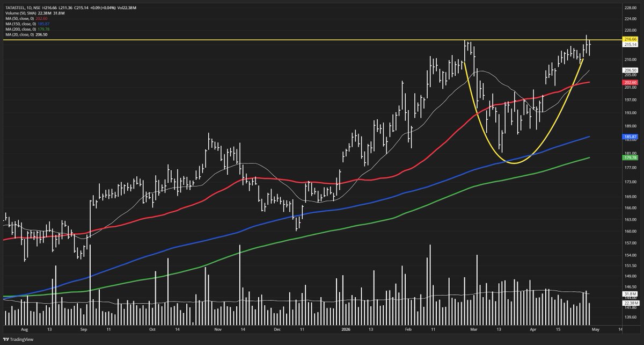Click the 228.00 price scale label
Viewport: 644px width, 345px height.
[630, 7]
